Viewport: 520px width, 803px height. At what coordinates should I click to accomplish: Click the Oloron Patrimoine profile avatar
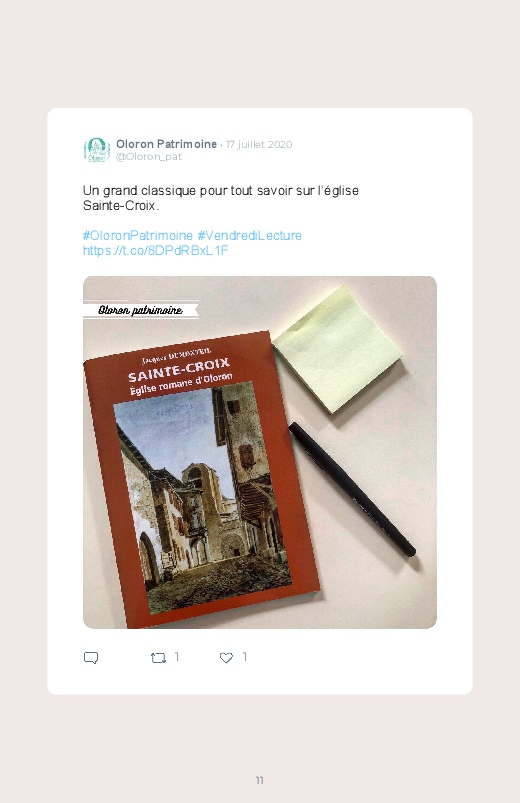point(97,150)
